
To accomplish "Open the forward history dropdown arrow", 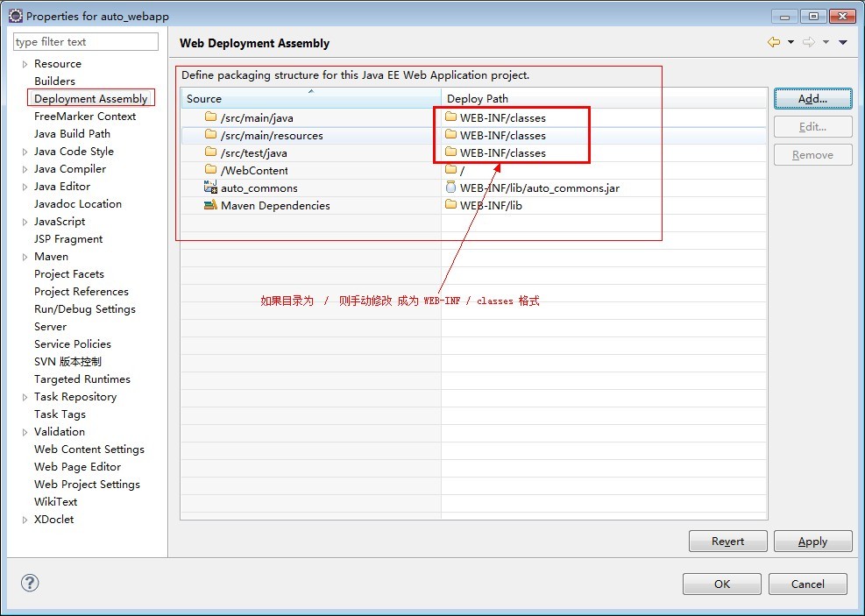I will (826, 42).
